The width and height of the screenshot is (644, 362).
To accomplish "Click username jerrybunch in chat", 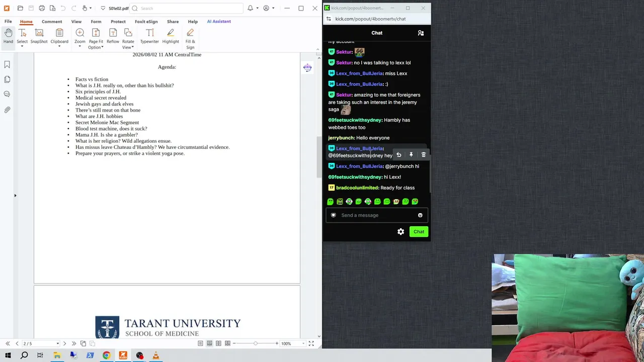I will coord(342,138).
